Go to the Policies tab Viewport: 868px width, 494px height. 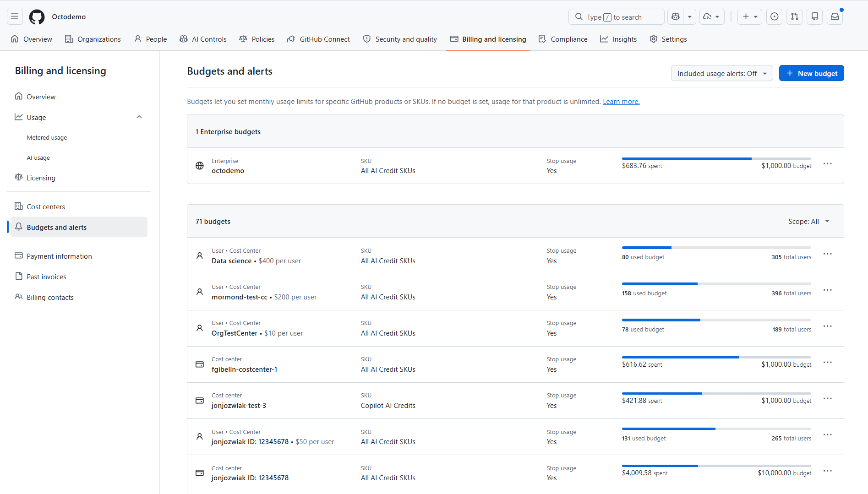click(x=257, y=39)
